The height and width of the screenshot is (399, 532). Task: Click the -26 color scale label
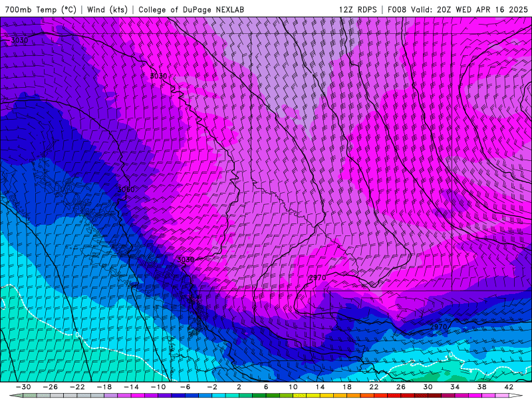point(51,387)
